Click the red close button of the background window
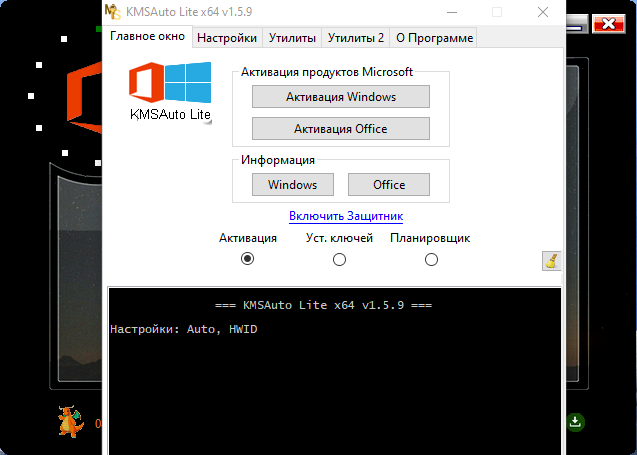Viewport: 637px width, 455px height. 606,22
